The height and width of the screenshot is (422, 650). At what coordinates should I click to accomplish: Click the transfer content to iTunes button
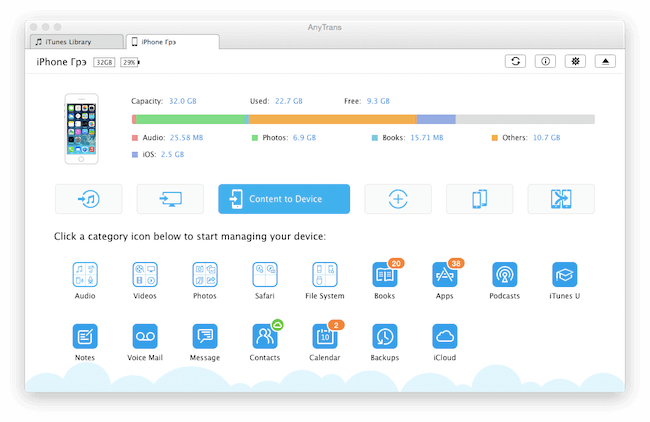pos(89,199)
